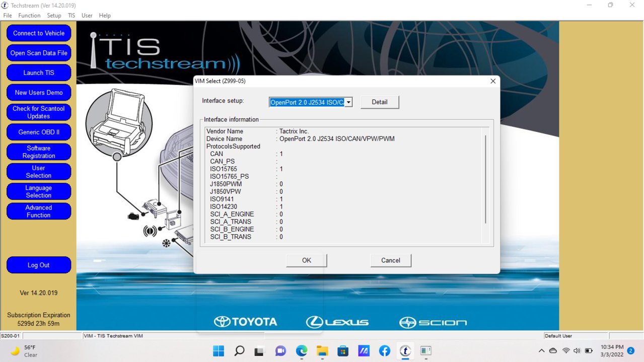Cancel the VIM Select dialog
The width and height of the screenshot is (644, 362).
click(x=391, y=260)
